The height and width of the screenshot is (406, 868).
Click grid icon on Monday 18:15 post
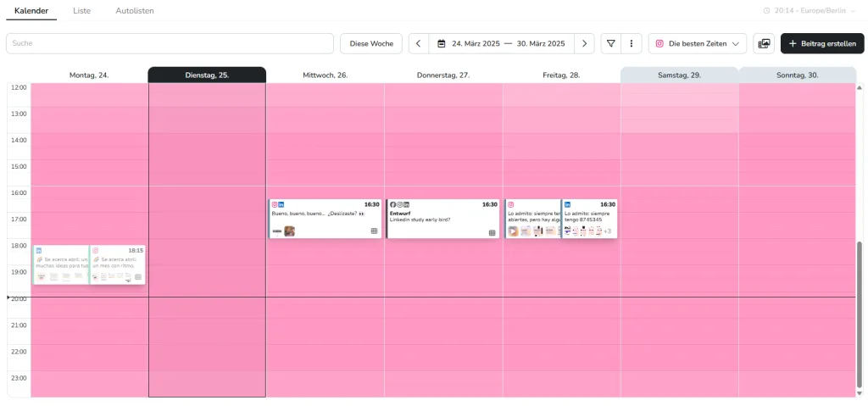pos(138,277)
